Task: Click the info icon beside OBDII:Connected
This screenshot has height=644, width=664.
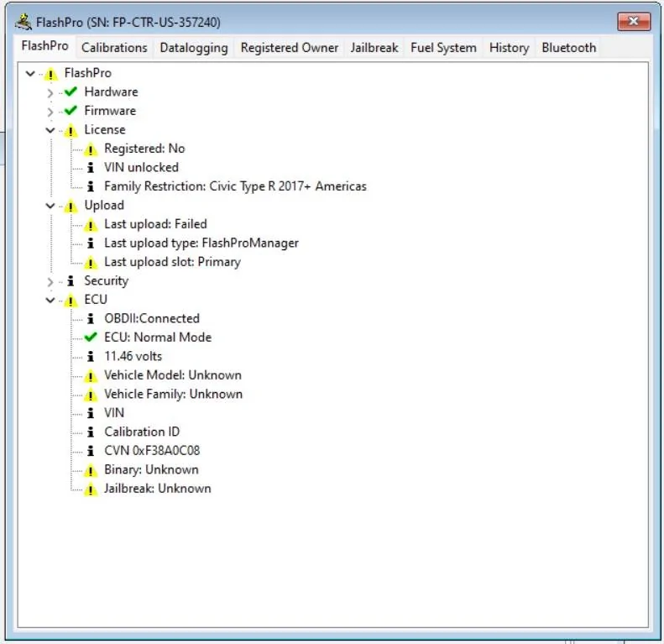Action: [x=90, y=318]
